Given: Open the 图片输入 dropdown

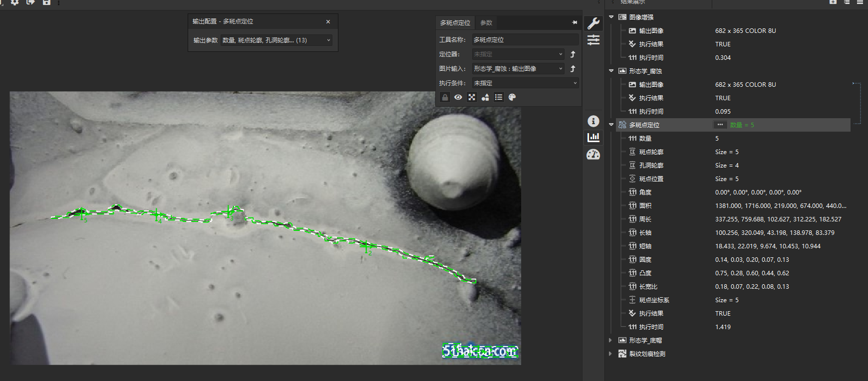Looking at the screenshot, I should coord(518,69).
